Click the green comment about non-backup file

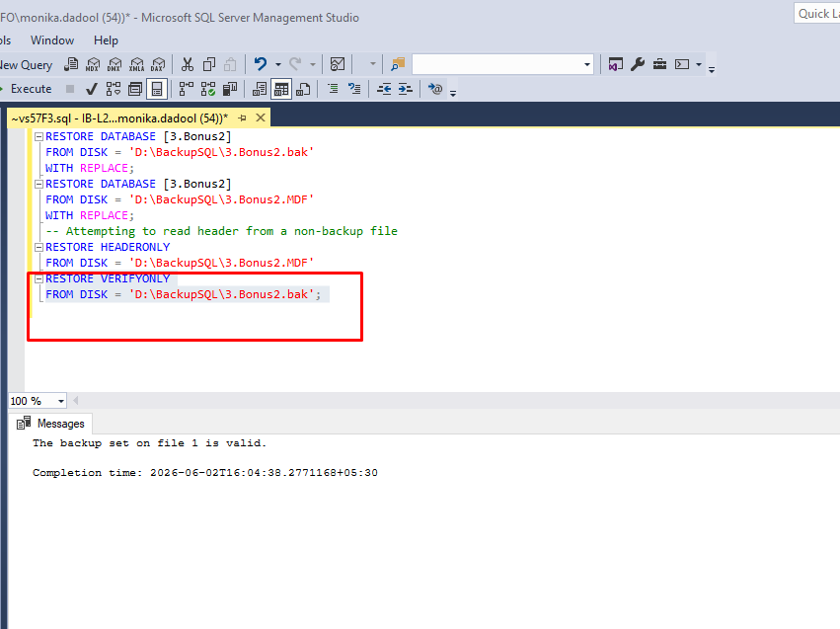221,231
